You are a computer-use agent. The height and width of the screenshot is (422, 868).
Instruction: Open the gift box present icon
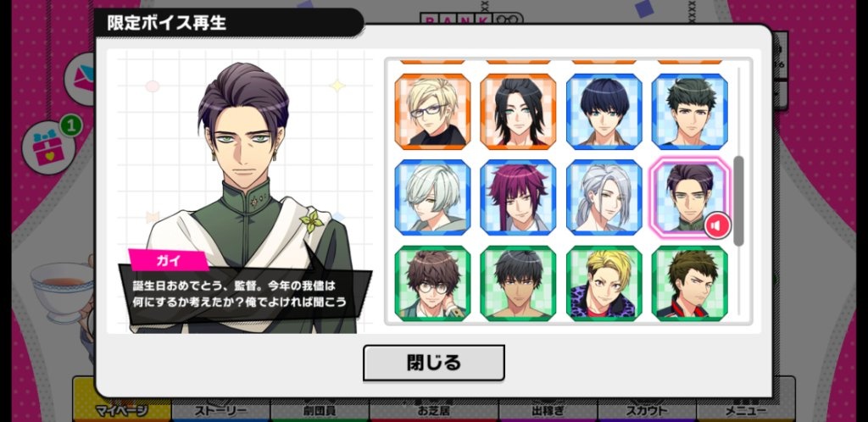pyautogui.click(x=48, y=148)
